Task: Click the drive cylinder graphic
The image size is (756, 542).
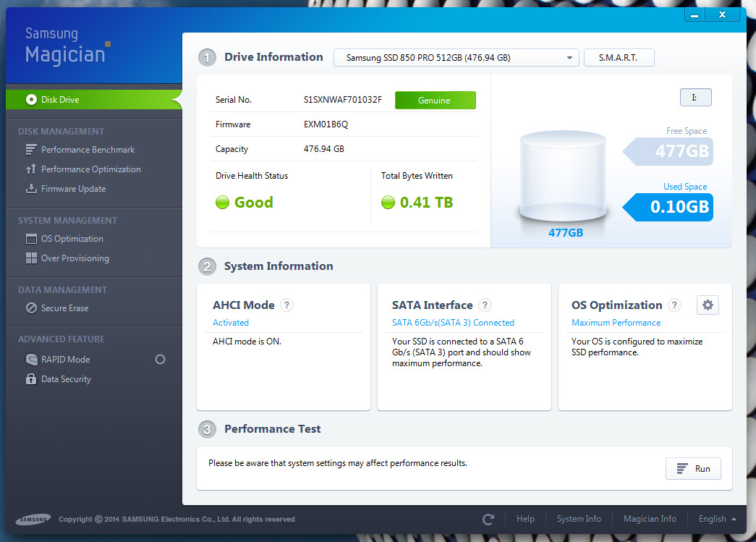Action: coord(563,177)
